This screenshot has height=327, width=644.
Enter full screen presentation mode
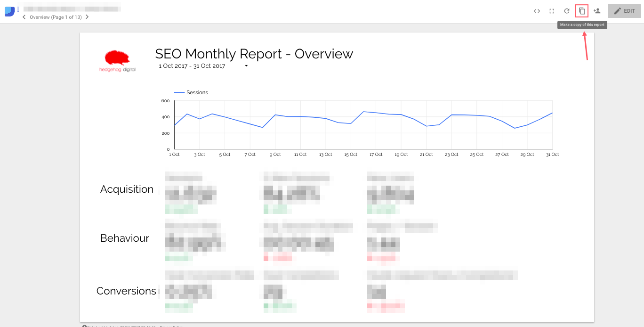tap(551, 11)
